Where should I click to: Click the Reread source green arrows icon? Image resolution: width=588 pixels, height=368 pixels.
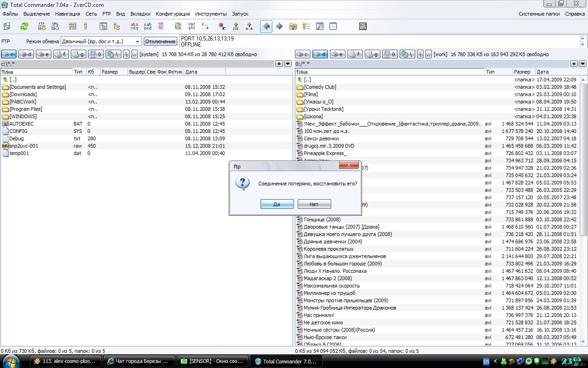pos(24,26)
